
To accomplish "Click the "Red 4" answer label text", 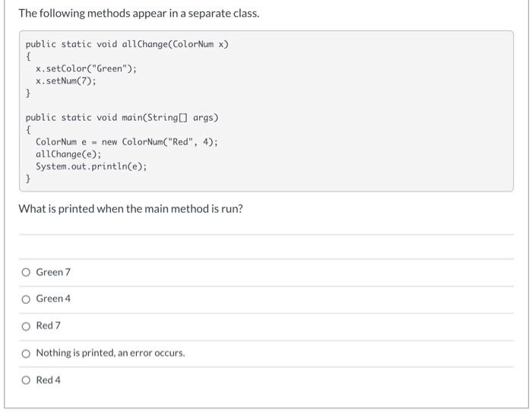I will pos(49,380).
